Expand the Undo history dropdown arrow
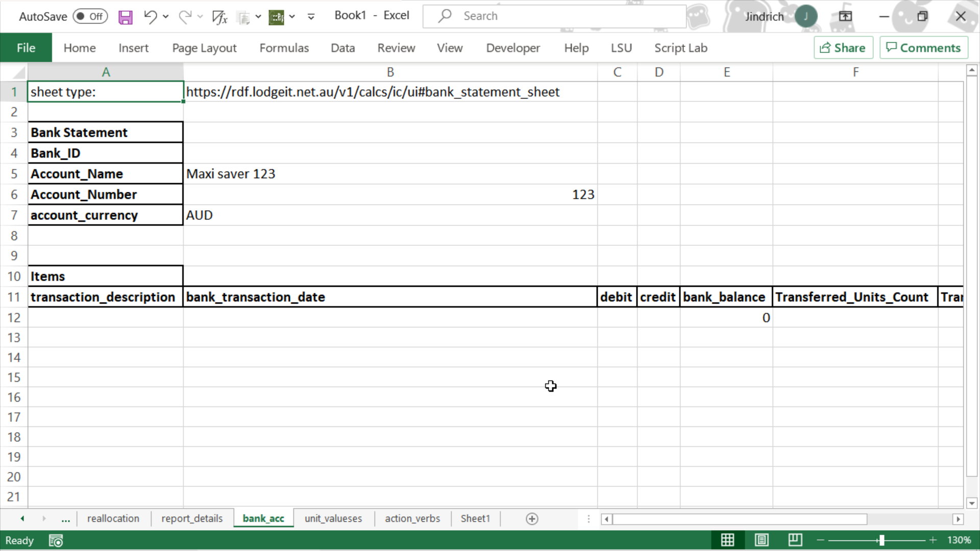The width and height of the screenshot is (980, 551). (x=166, y=17)
